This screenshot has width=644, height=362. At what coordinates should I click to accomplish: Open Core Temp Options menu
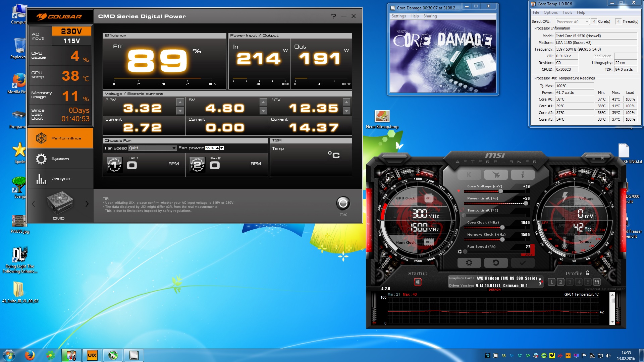pyautogui.click(x=550, y=12)
